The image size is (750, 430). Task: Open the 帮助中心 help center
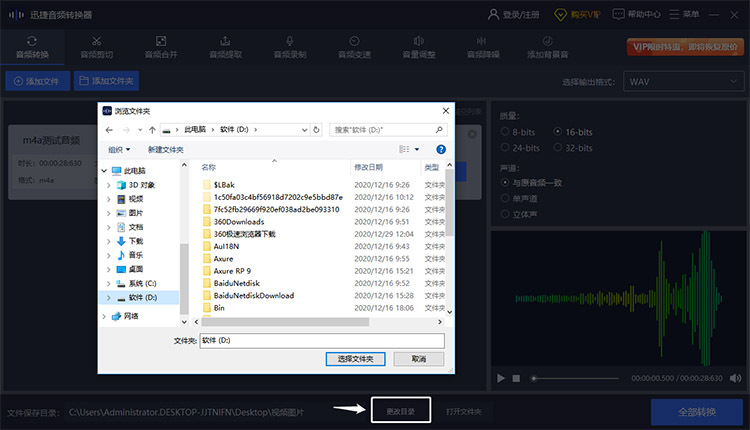pos(637,14)
